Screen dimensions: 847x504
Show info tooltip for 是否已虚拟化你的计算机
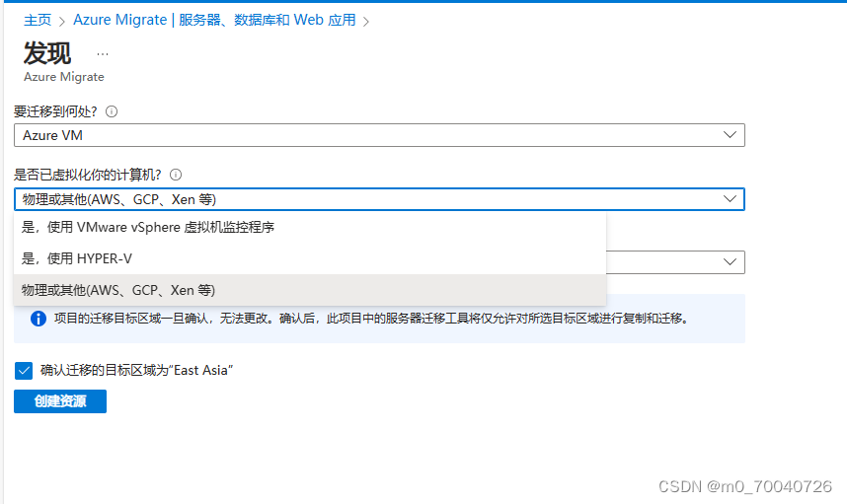click(x=176, y=175)
